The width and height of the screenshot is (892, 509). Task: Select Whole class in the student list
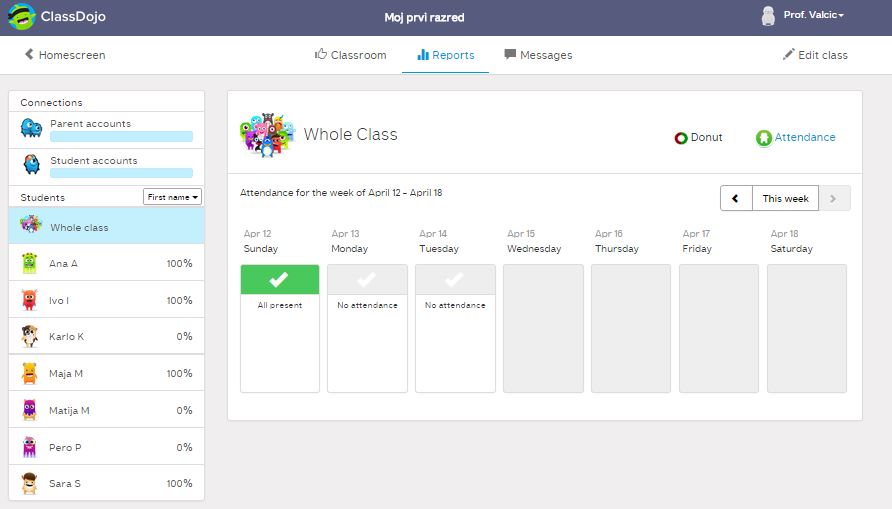[x=79, y=227]
